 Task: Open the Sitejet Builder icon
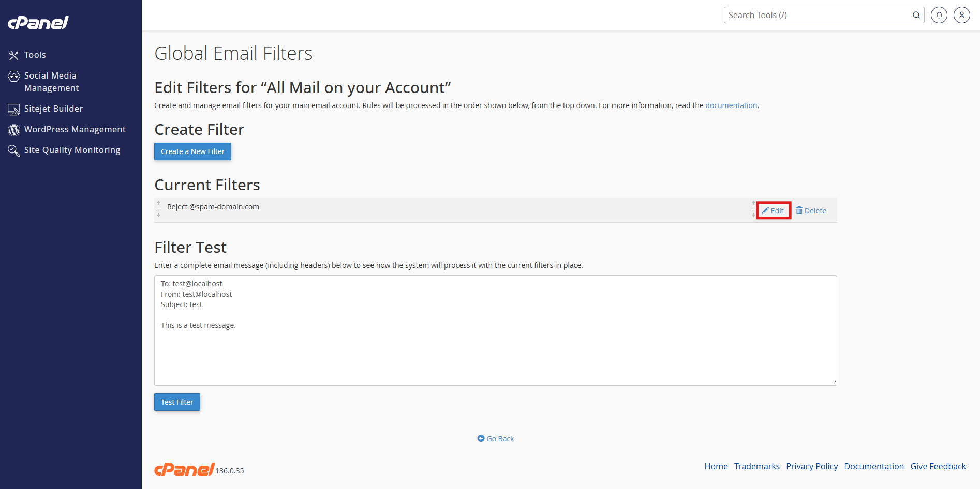tap(14, 109)
